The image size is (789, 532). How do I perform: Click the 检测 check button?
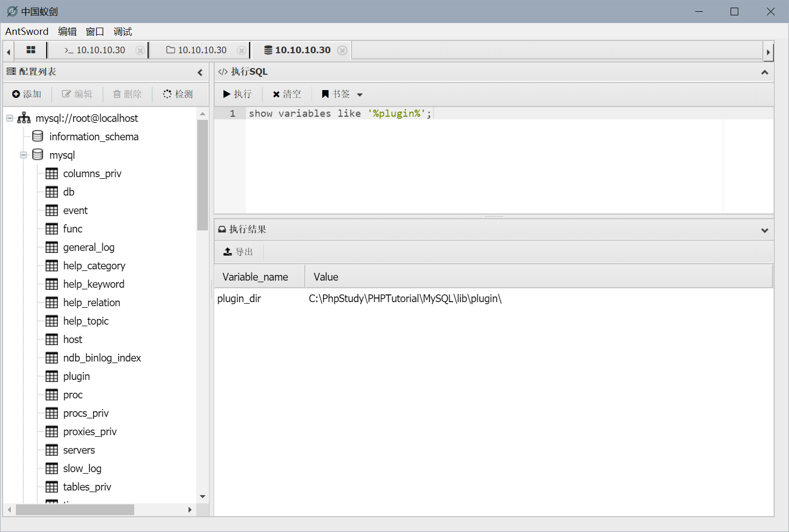178,94
